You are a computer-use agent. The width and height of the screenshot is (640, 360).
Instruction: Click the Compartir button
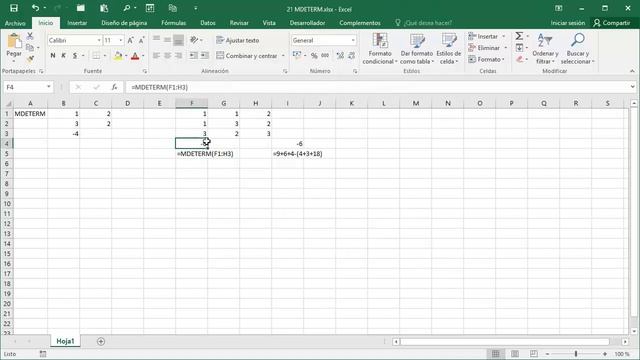tap(612, 23)
